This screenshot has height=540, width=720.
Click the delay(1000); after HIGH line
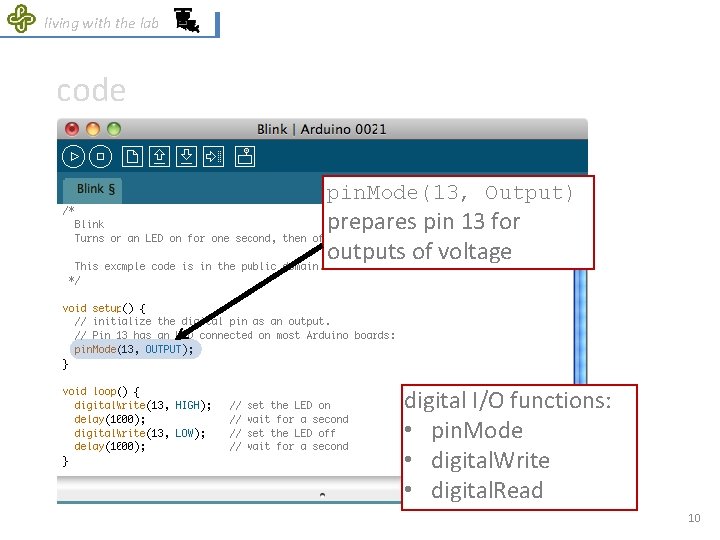tap(109, 420)
